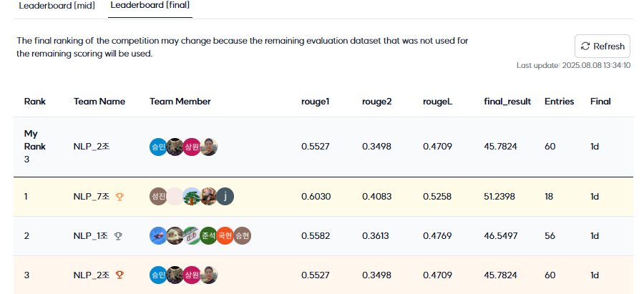Click the orange 국현 avatar in the NLP_1조 row

click(x=225, y=235)
